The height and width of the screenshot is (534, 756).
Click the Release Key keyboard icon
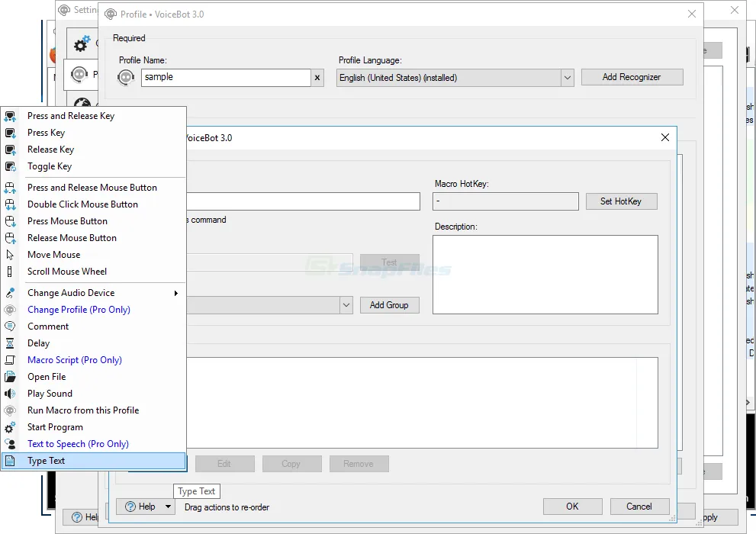click(10, 150)
